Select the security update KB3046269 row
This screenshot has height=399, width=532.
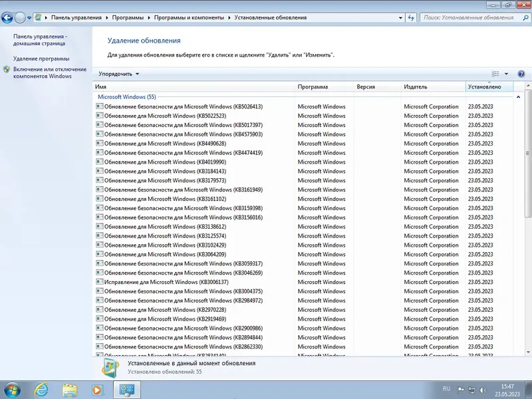coord(303,273)
